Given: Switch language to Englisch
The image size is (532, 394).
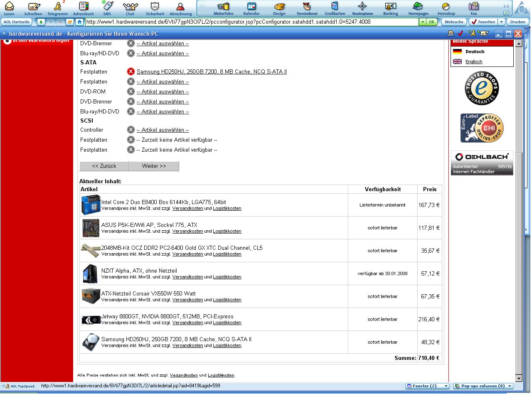Looking at the screenshot, I should (474, 62).
